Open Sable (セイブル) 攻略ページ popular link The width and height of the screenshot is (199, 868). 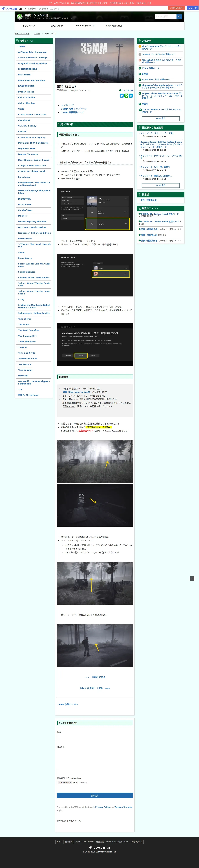point(156,79)
